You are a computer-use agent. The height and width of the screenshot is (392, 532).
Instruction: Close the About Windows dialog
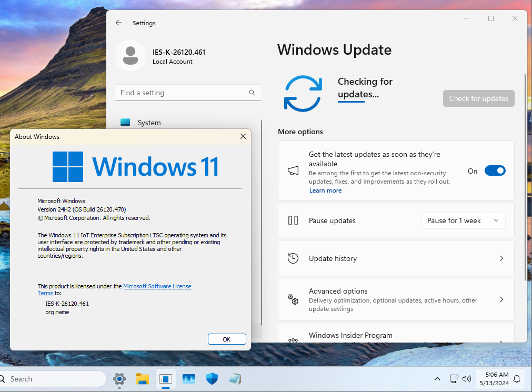tap(243, 136)
